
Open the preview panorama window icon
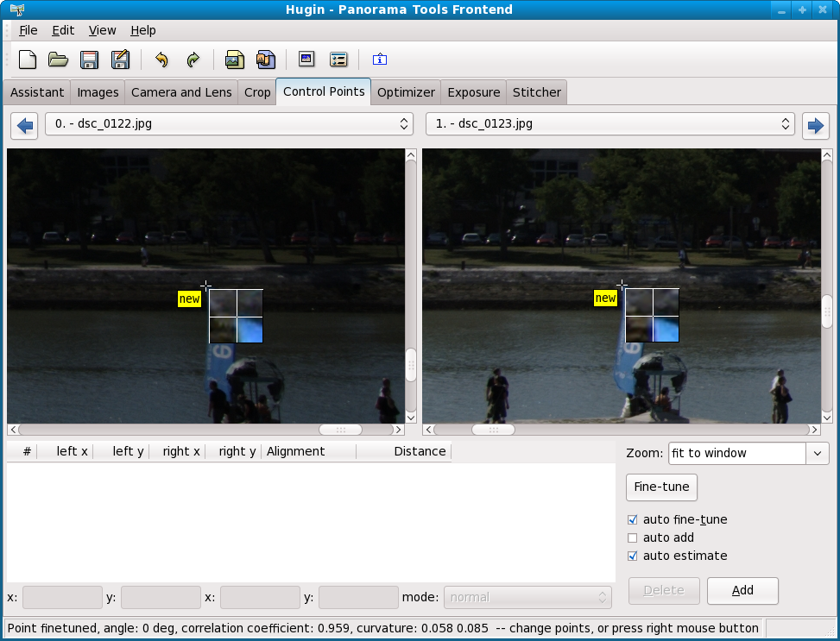point(306,60)
